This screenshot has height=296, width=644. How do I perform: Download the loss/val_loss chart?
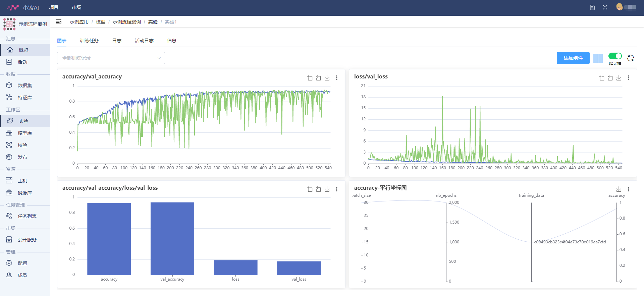click(x=619, y=78)
